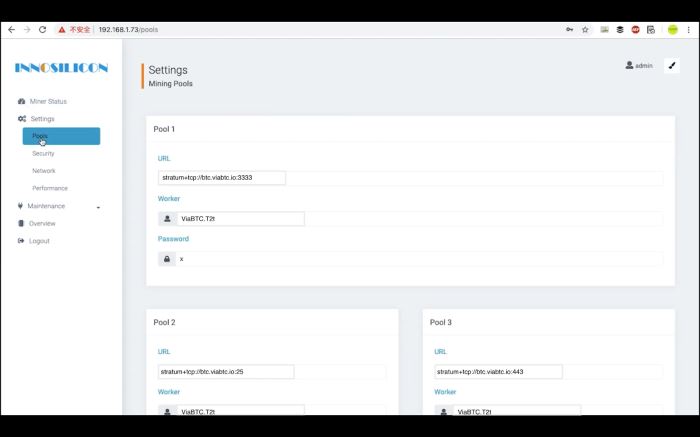Select Overview in the sidebar
This screenshot has height=437, width=700.
42,223
